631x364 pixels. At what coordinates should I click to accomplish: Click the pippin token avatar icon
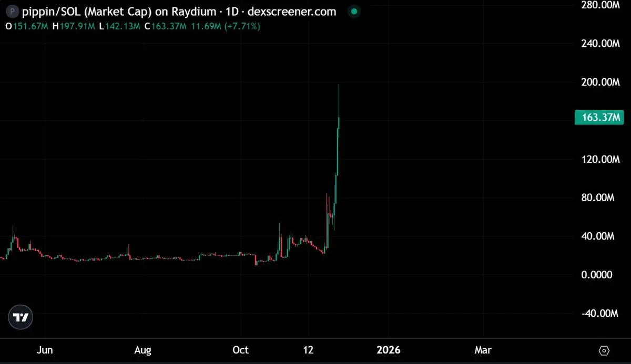point(12,12)
